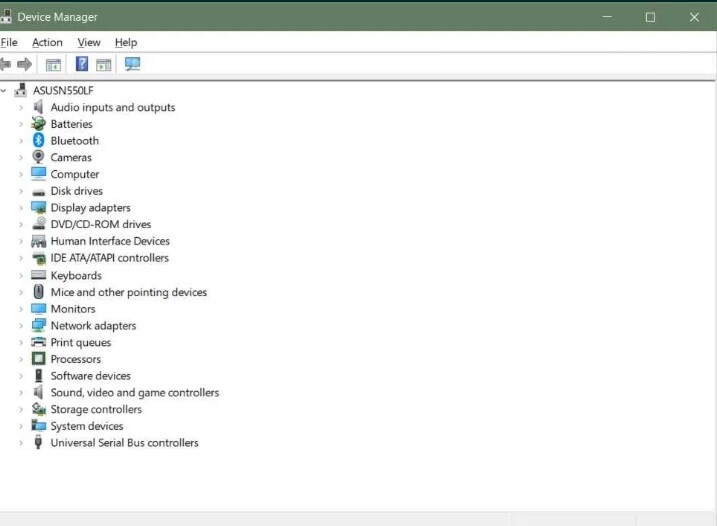Click the IDE ATA/ATAPI controllers icon
Image resolution: width=717 pixels, height=526 pixels.
tap(38, 258)
